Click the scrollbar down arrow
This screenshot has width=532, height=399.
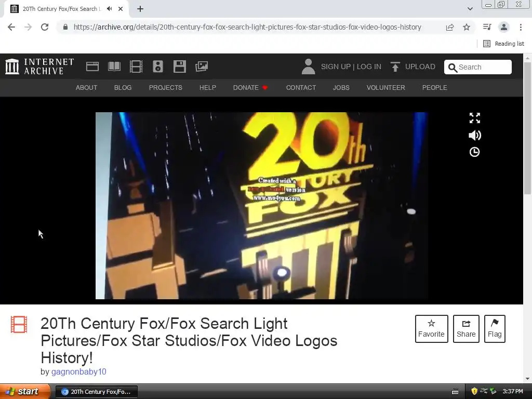pyautogui.click(x=527, y=379)
